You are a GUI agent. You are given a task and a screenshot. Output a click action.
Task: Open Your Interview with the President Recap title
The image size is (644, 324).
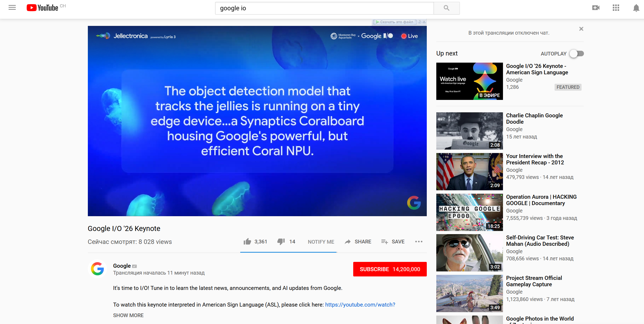(x=535, y=159)
